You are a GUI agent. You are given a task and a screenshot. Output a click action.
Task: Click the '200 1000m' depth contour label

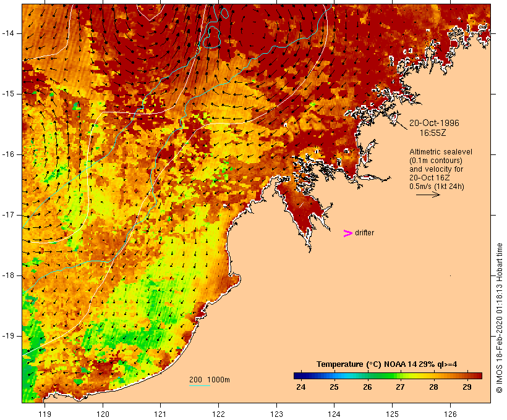pos(210,380)
